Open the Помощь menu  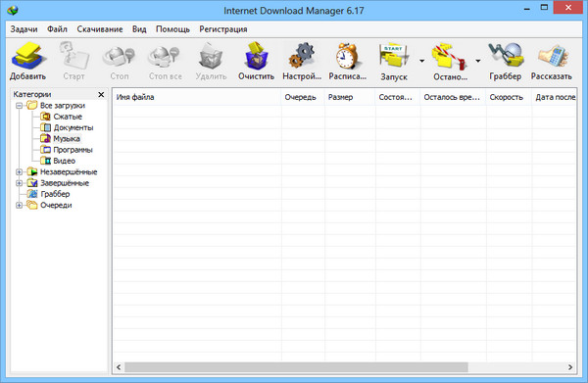172,29
